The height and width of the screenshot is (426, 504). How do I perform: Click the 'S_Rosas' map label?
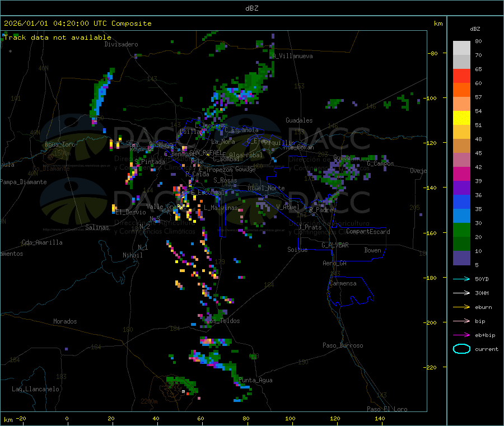point(225,180)
